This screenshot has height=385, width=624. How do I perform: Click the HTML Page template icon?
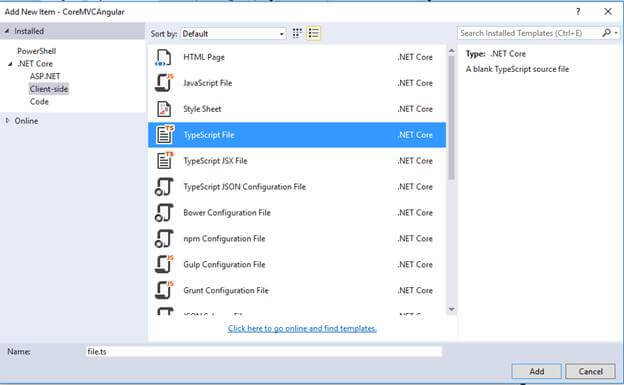tap(164, 58)
